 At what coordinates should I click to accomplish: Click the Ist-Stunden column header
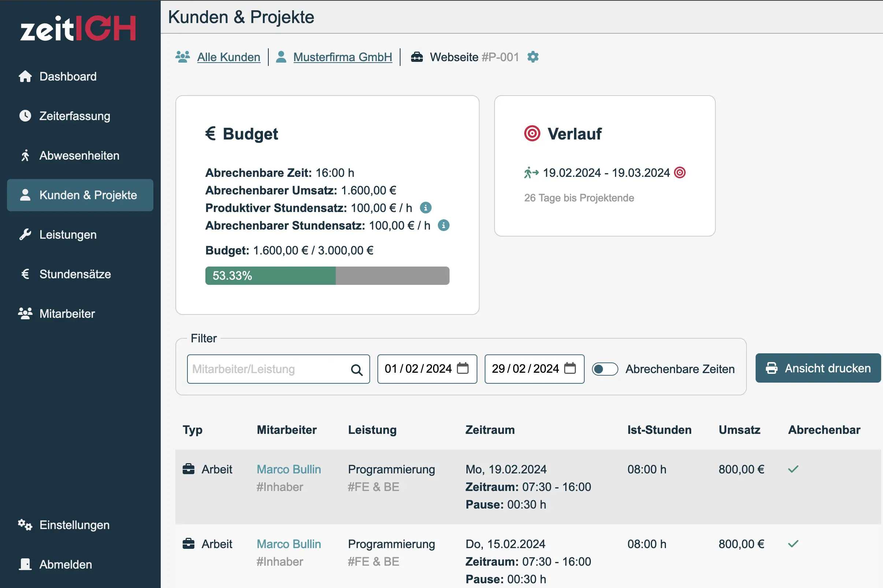(x=659, y=430)
